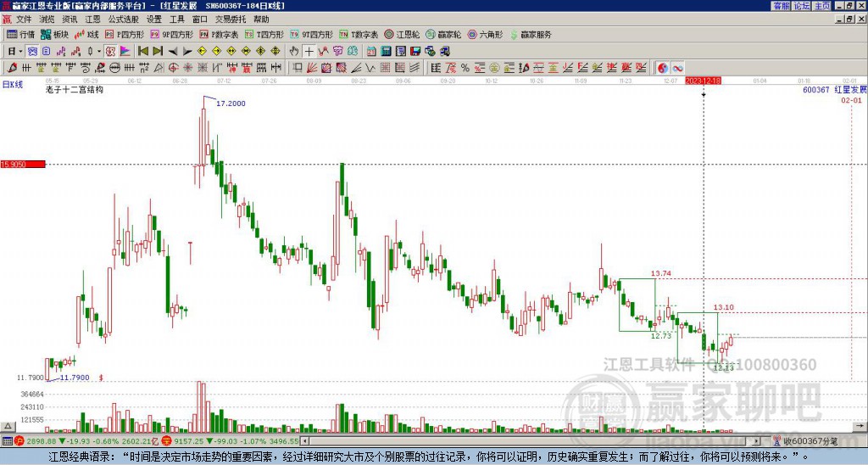Open the 江恩 menu

(92, 20)
